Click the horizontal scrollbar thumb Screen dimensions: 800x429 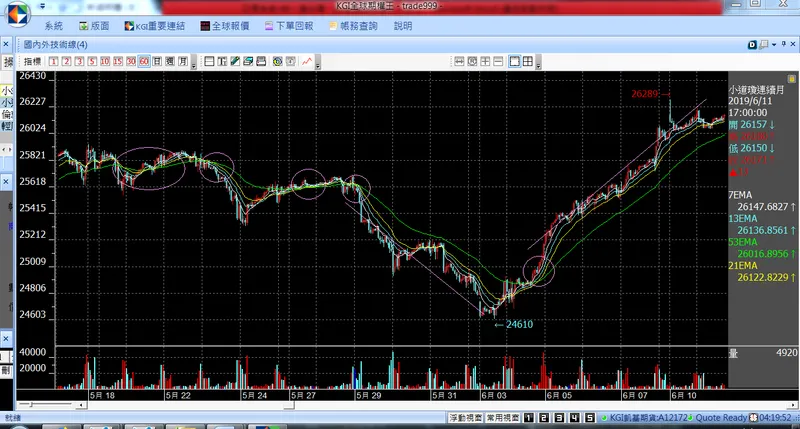[289, 406]
